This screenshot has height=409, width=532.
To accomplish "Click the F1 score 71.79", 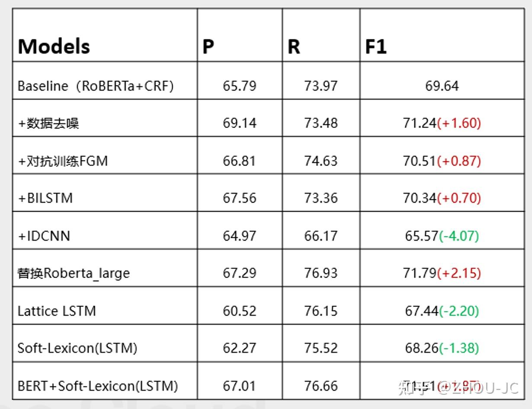I will 420,273.
